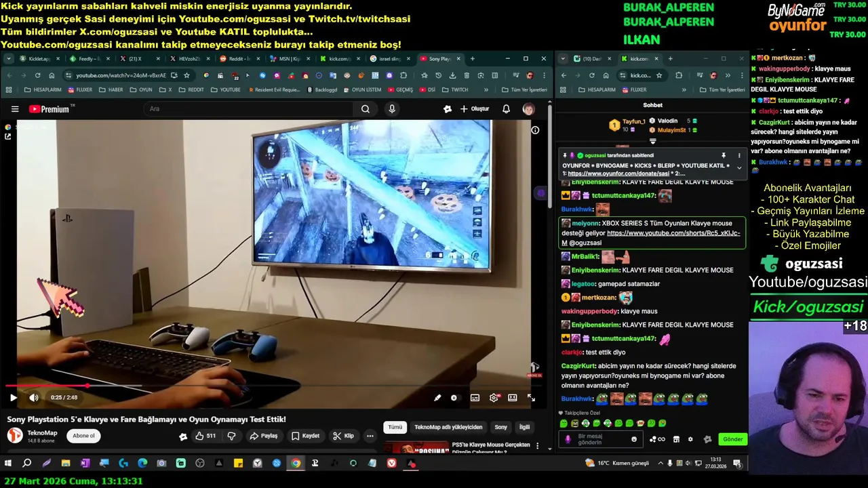Click 'Kaydet' to save video
The width and height of the screenshot is (868, 488).
[x=306, y=436]
